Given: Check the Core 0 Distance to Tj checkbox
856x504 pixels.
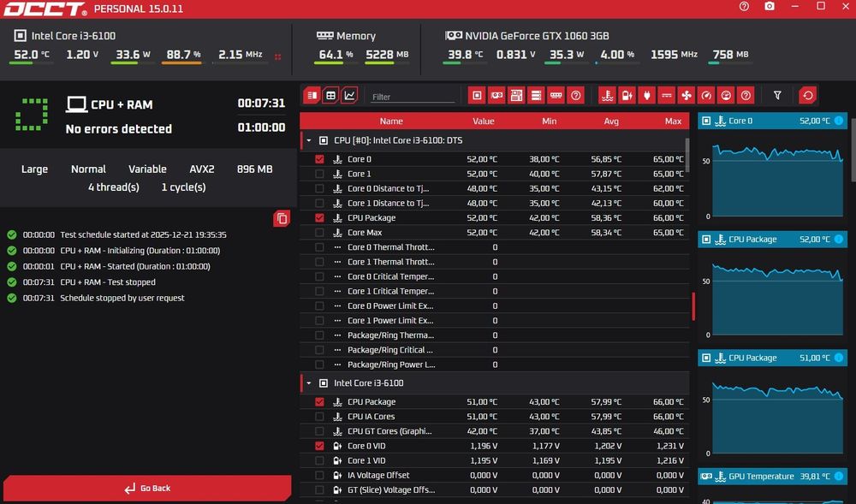Looking at the screenshot, I should pyautogui.click(x=319, y=189).
